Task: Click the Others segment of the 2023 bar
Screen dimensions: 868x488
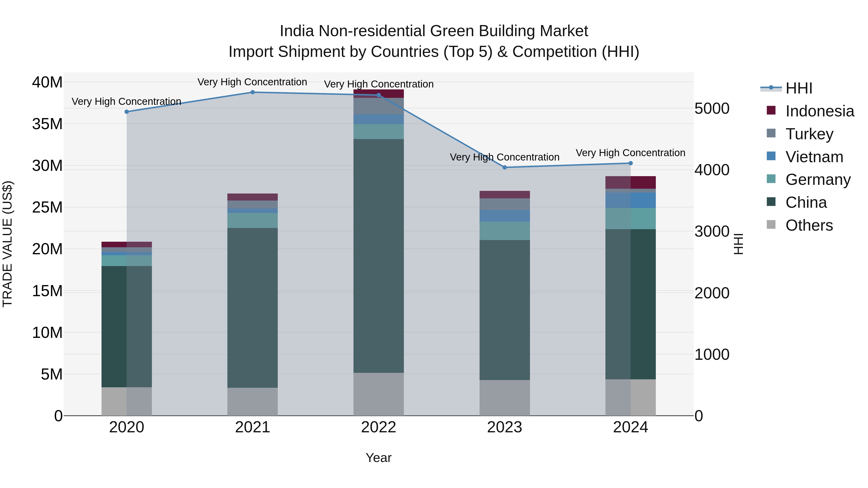Action: (x=504, y=398)
